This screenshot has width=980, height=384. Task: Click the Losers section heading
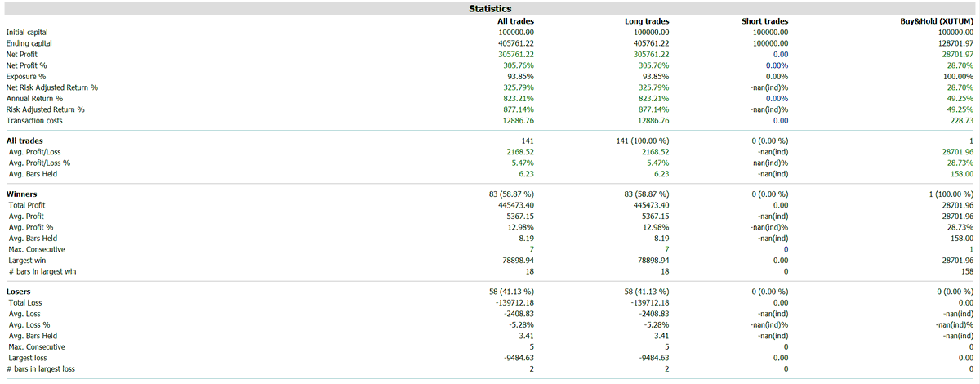(18, 291)
